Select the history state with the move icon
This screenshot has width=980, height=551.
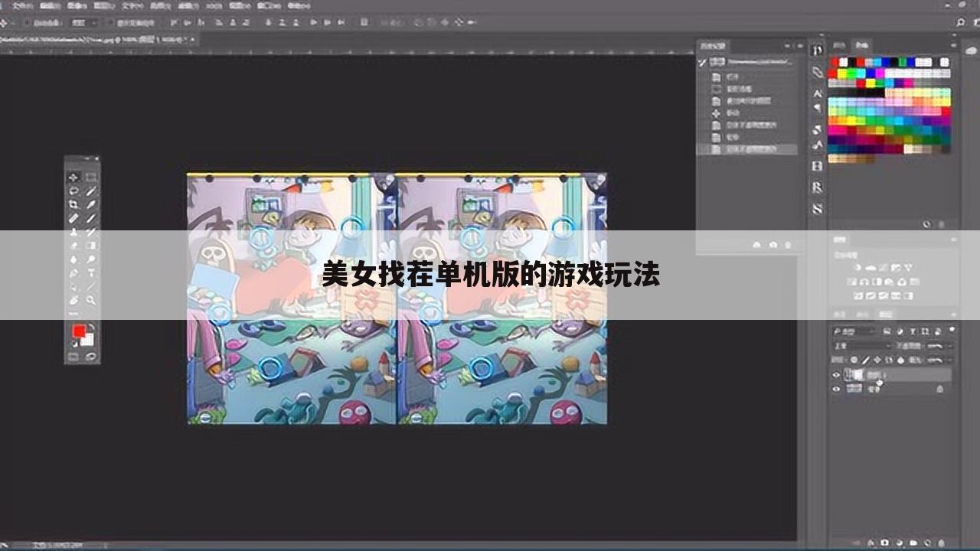click(x=747, y=113)
